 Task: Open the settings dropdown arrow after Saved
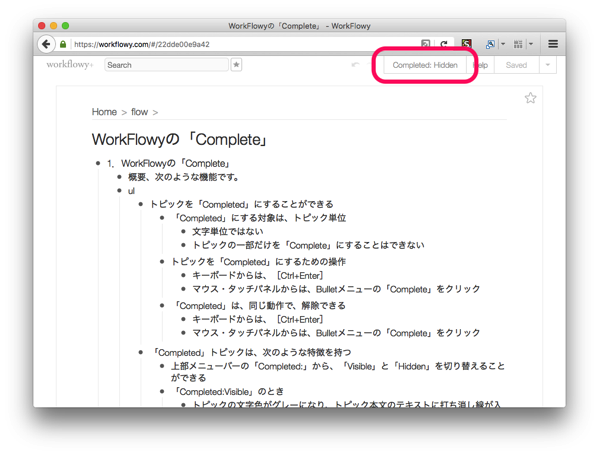tap(548, 65)
